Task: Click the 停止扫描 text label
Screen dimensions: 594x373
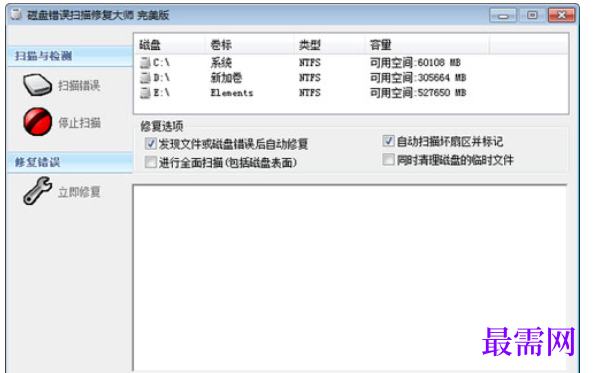Action: pyautogui.click(x=79, y=123)
